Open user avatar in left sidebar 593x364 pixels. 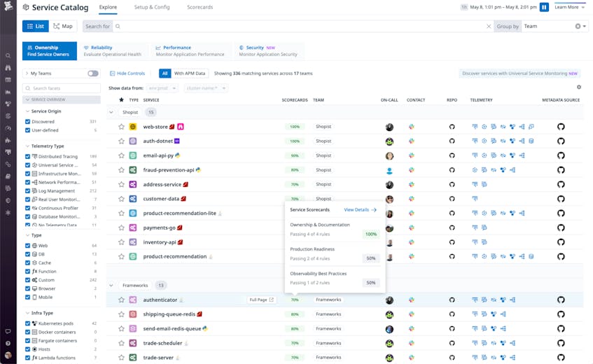[8, 356]
